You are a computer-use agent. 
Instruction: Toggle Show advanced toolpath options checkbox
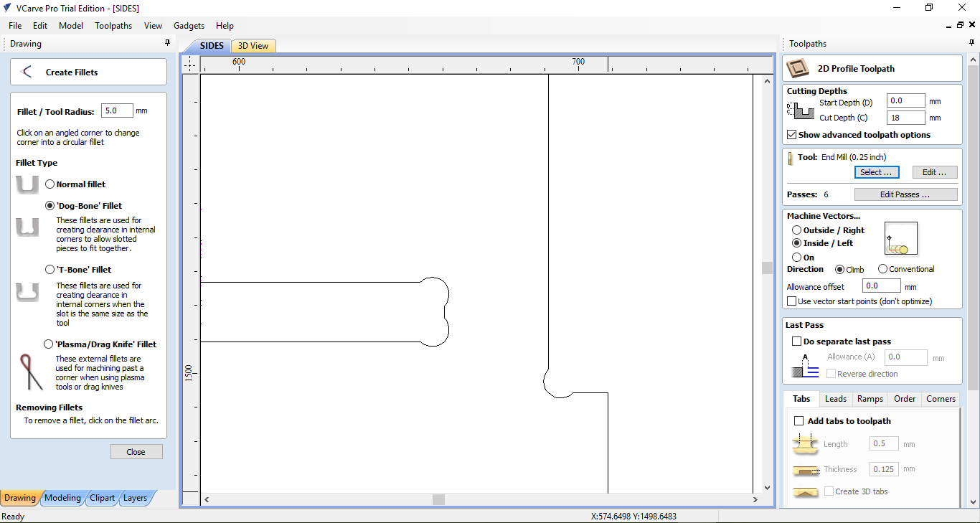click(x=792, y=135)
